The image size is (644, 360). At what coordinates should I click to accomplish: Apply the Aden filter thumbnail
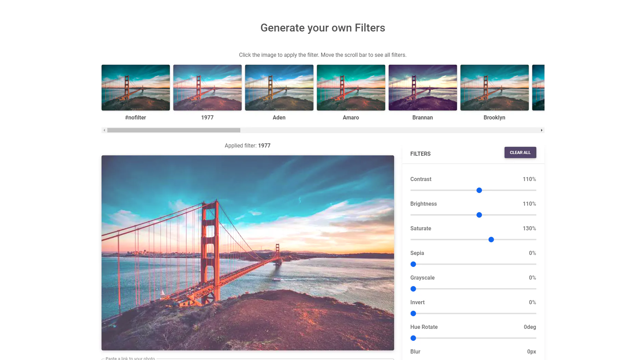pyautogui.click(x=279, y=88)
